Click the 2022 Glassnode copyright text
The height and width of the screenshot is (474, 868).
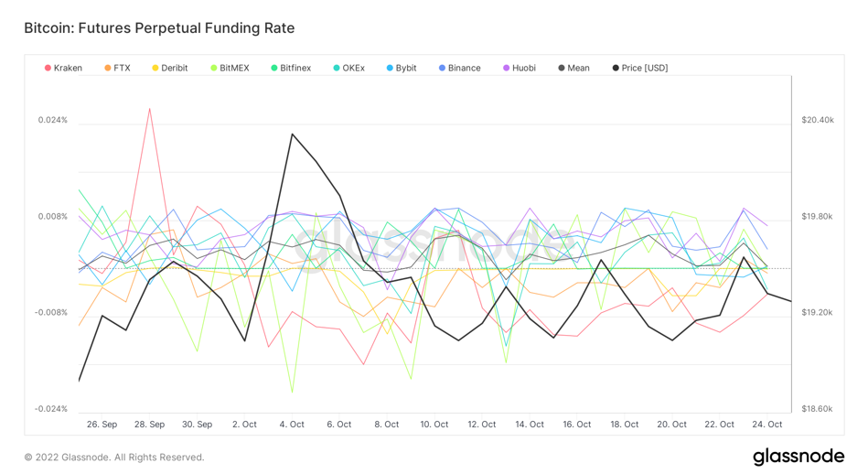(x=114, y=457)
